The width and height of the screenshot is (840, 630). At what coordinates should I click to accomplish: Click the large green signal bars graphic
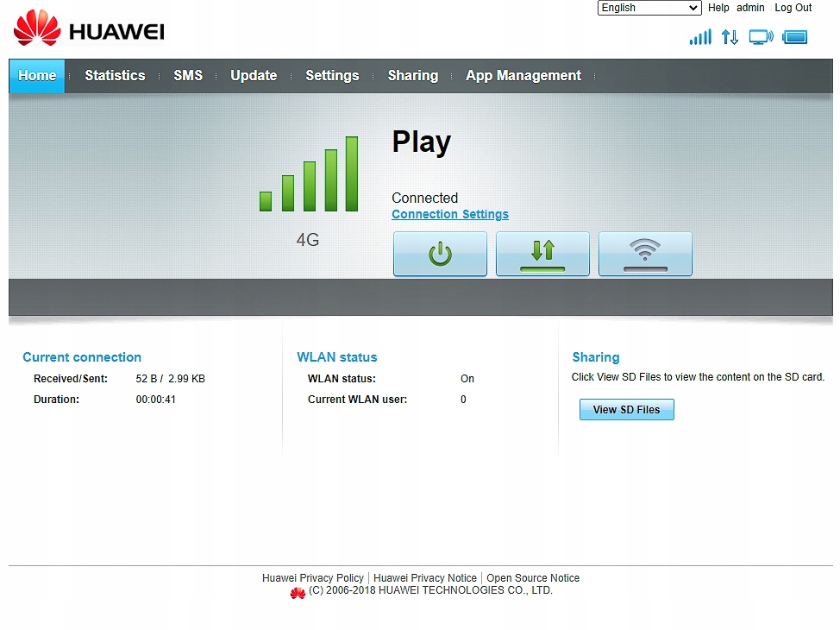[309, 173]
